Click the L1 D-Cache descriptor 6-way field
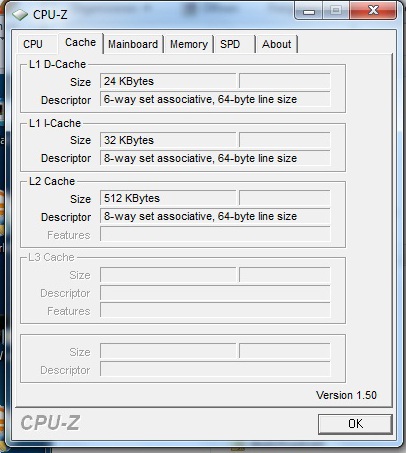This screenshot has height=453, width=406. (215, 99)
